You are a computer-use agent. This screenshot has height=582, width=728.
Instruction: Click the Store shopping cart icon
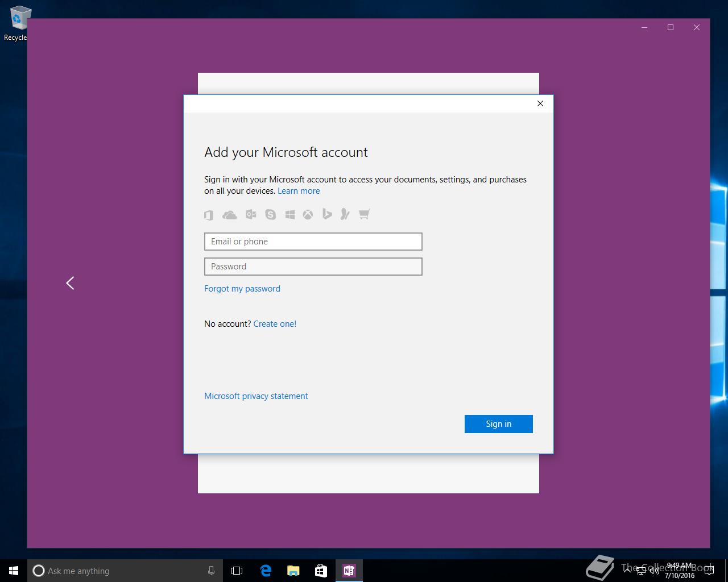point(365,214)
